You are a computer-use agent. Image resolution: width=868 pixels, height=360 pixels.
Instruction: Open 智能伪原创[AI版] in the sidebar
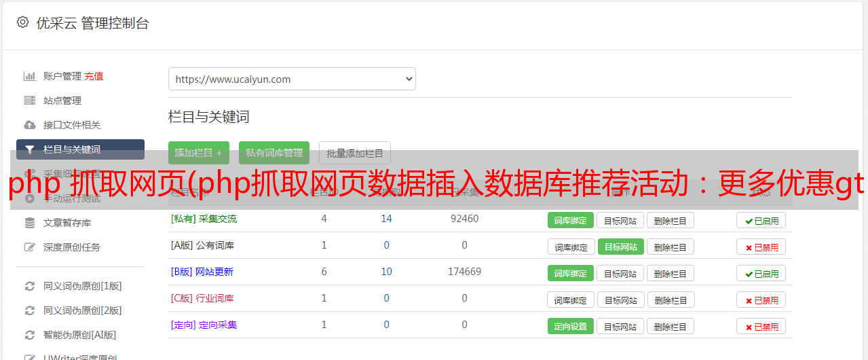(x=80, y=335)
